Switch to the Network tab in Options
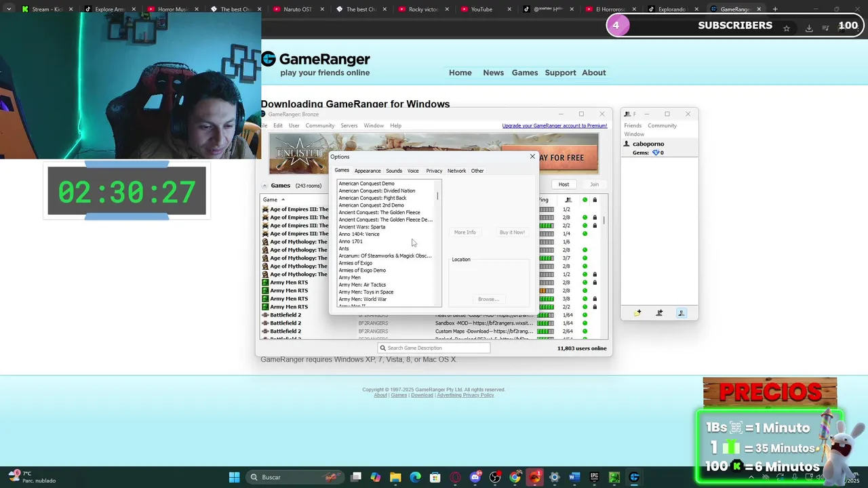Viewport: 868px width, 488px height. (456, 171)
